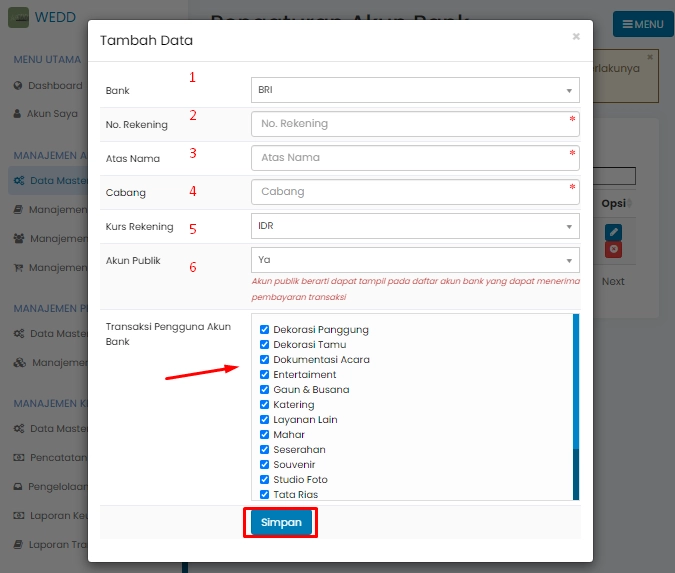Click the blue edit pencil icon

(x=613, y=231)
